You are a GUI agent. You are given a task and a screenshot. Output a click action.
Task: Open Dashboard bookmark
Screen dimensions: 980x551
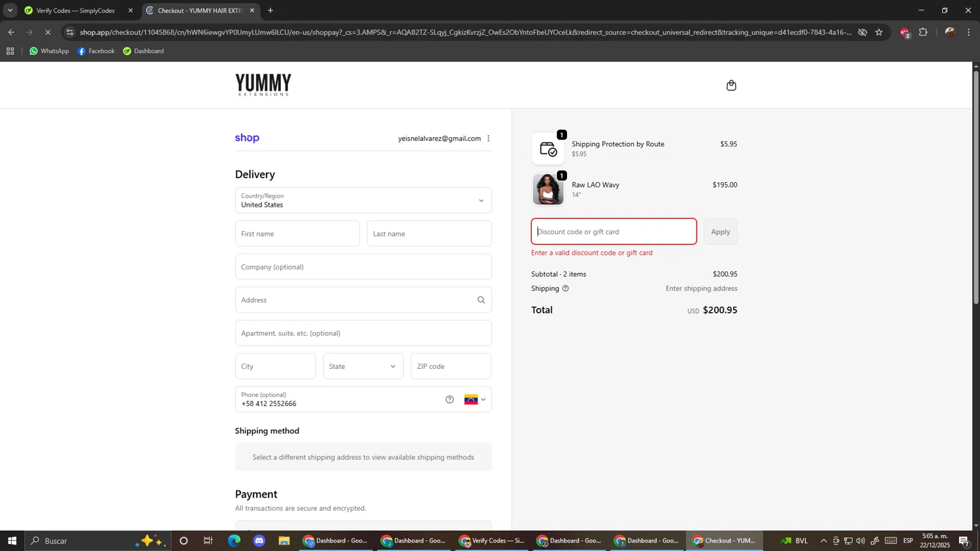click(143, 51)
